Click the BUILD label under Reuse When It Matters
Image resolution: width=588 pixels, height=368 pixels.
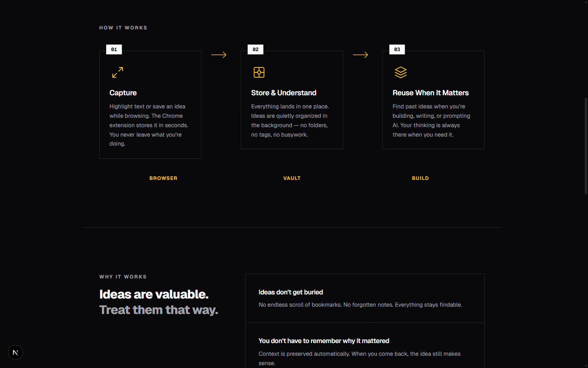(420, 178)
